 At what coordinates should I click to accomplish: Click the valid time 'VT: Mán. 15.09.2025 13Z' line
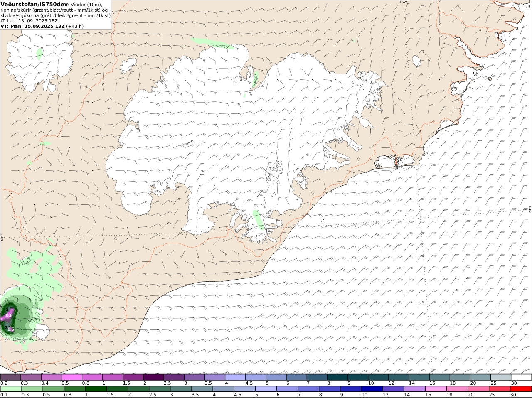pyautogui.click(x=33, y=26)
